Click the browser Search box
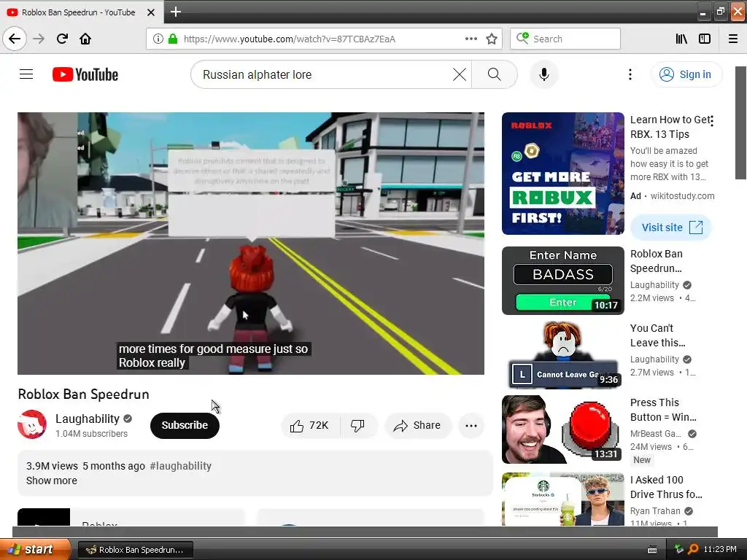 [565, 39]
